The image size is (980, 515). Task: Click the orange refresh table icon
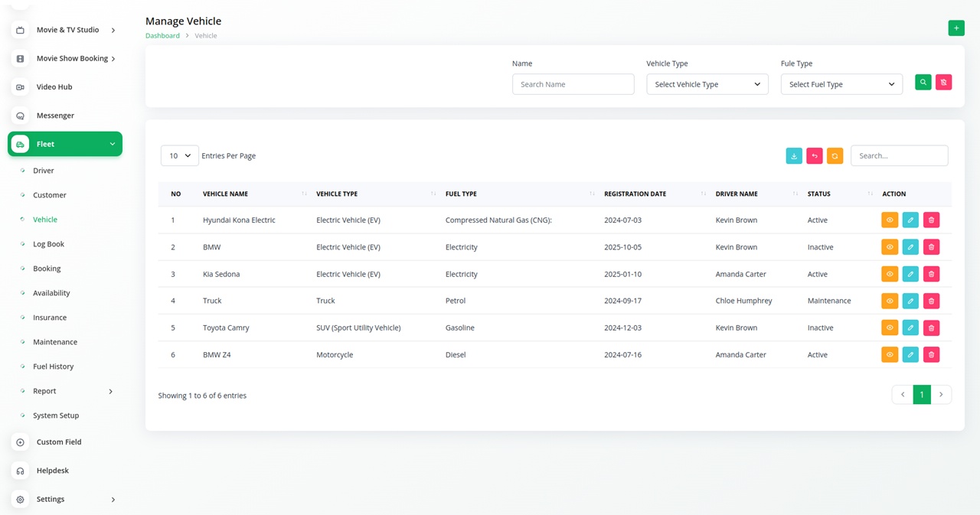tap(835, 156)
